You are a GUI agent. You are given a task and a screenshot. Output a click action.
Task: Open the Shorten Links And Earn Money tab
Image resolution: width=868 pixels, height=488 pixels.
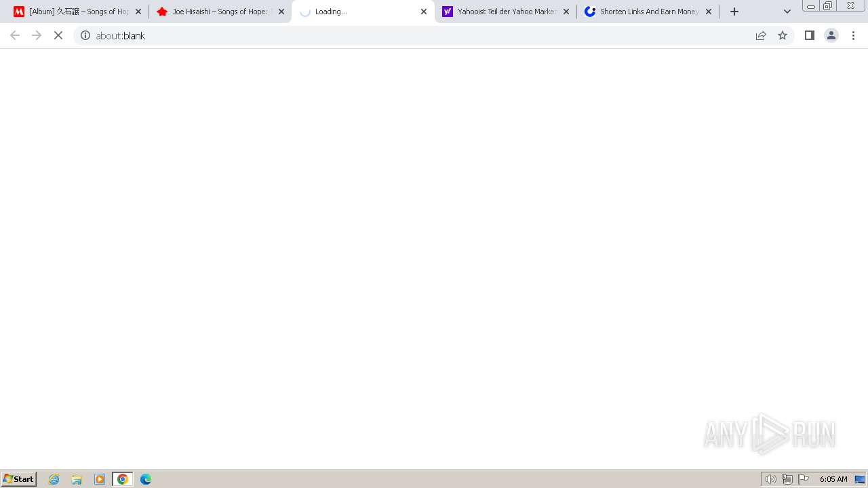click(x=648, y=12)
